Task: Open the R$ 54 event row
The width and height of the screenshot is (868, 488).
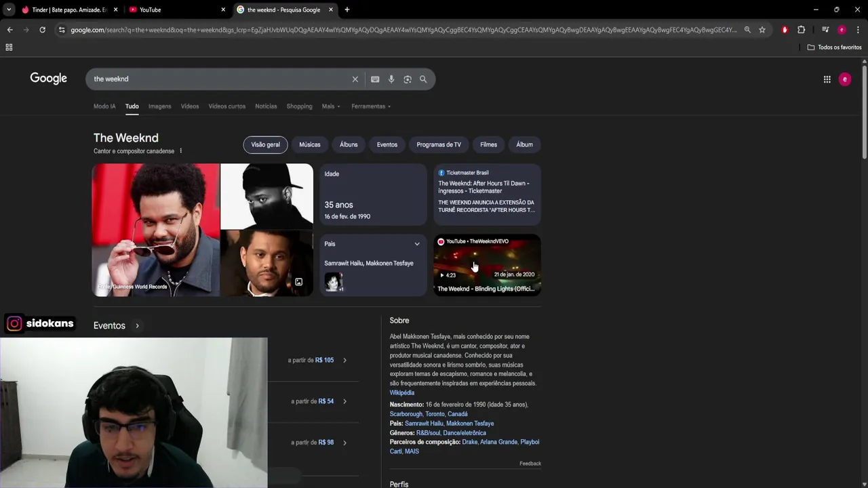Action: click(317, 401)
